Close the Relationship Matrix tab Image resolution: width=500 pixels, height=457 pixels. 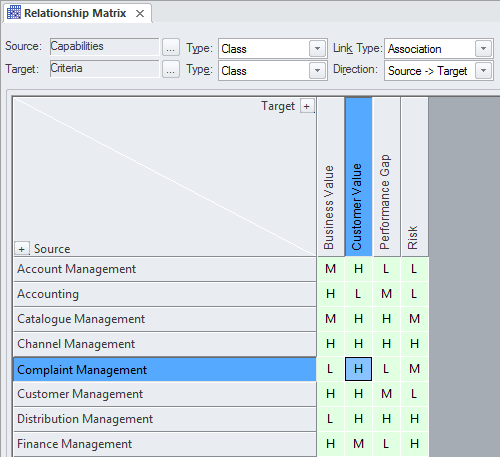140,14
